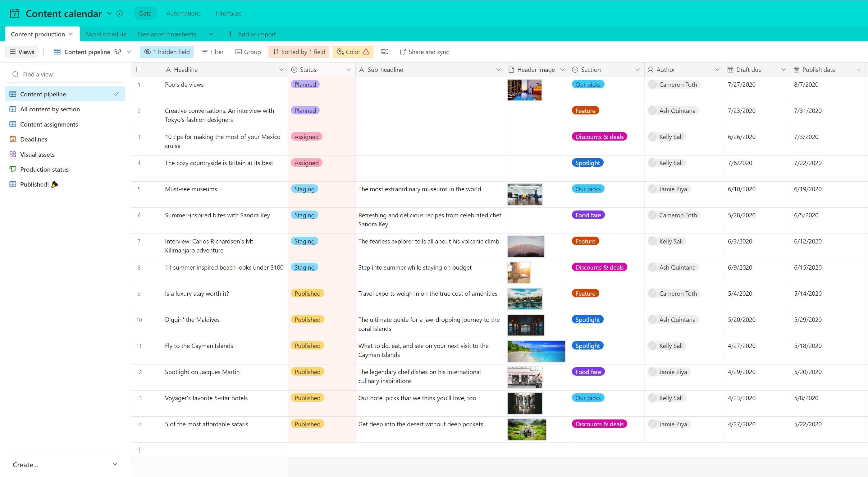Click the Header image attachment field icon
This screenshot has height=477, width=868.
[x=511, y=69]
